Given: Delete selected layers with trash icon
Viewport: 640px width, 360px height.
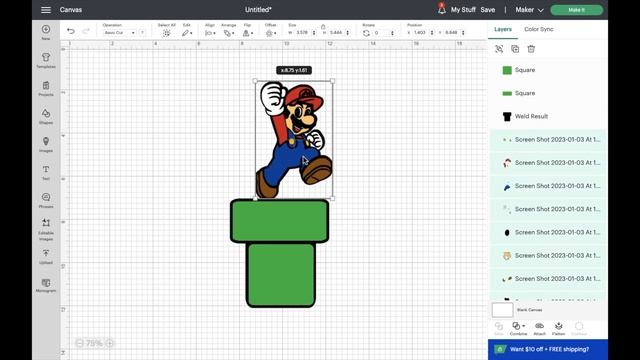Looking at the screenshot, I should [x=531, y=49].
